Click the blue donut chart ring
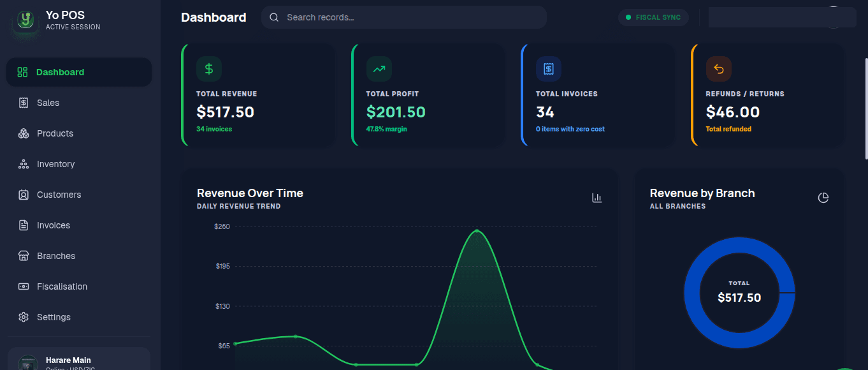868x370 pixels. click(691, 293)
